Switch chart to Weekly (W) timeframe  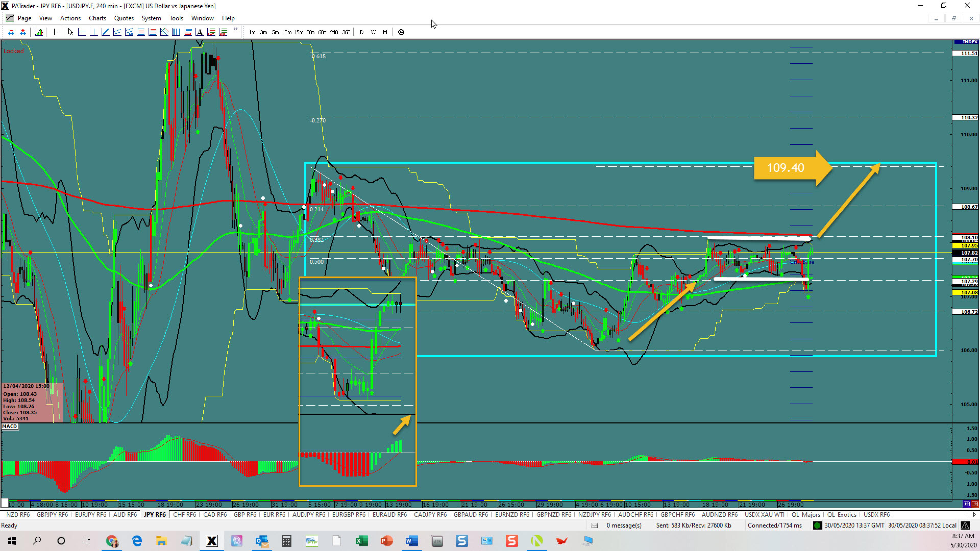tap(373, 32)
